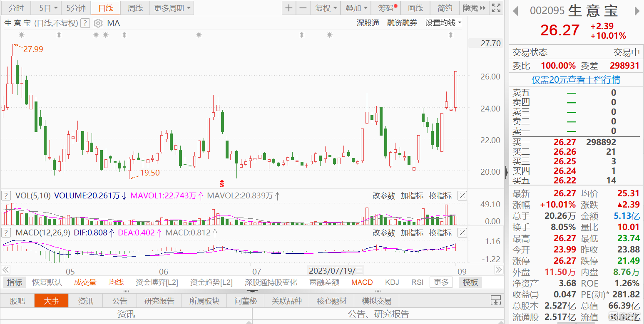Screen dimensions: 644x324
Task: Zoom out the chart with minus icon
Action: 303,8
